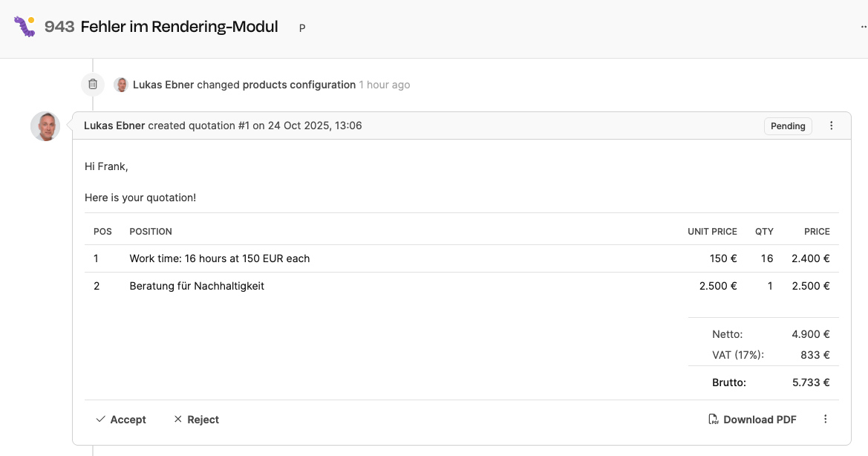
Task: Click the purple caterpillar logo icon
Action: [x=25, y=27]
